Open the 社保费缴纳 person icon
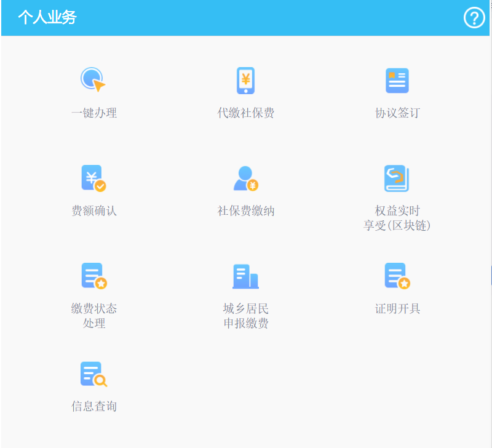 pos(245,178)
